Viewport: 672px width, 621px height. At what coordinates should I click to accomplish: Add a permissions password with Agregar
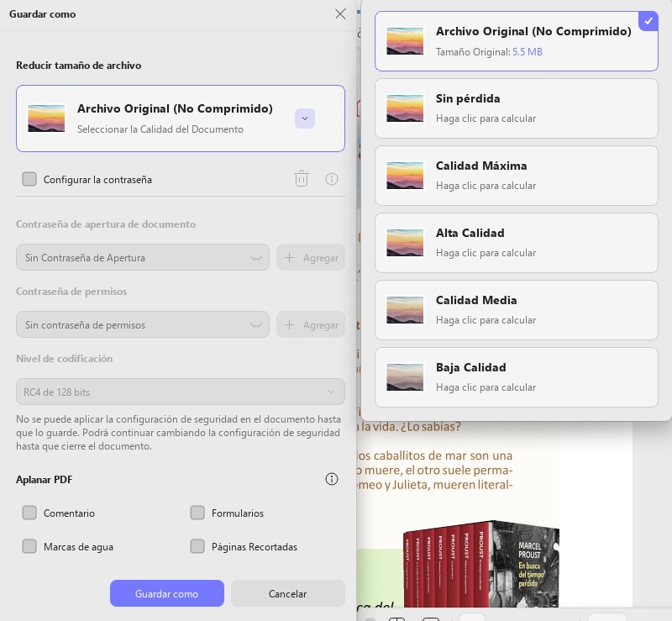click(311, 324)
